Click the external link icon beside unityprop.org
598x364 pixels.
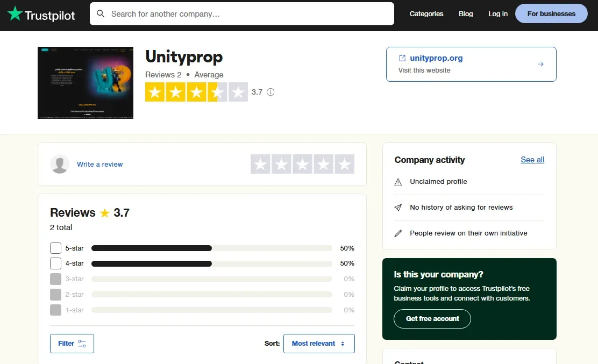coord(402,58)
